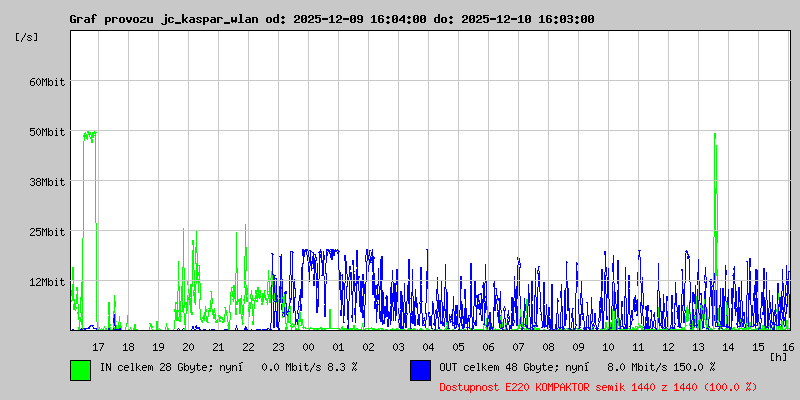800x400 pixels.
Task: Click the blue OUT legend color box
Action: tap(420, 369)
